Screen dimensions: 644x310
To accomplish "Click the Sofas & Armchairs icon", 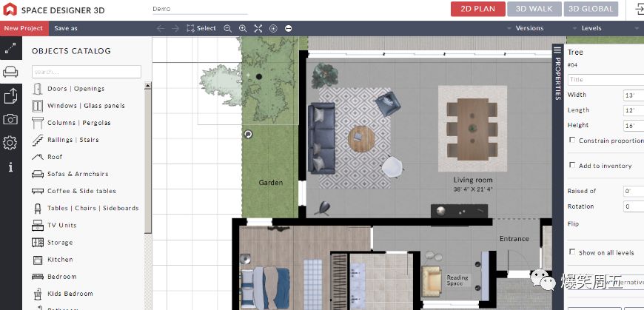I will (38, 174).
